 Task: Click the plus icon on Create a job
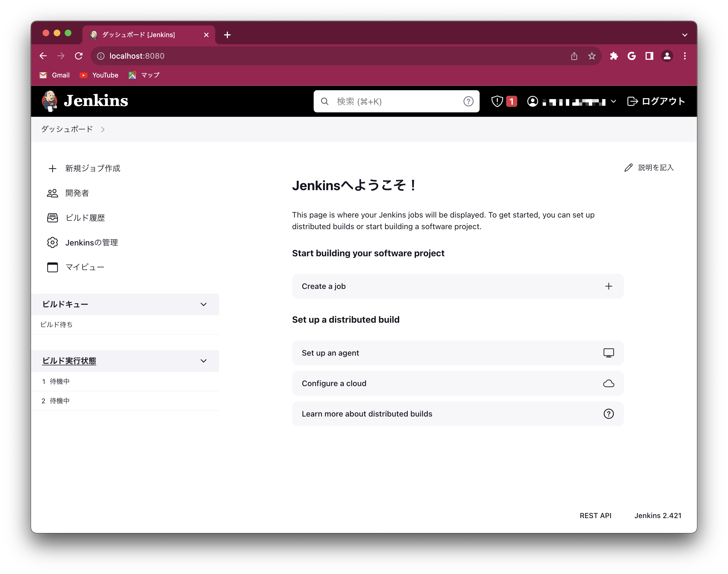click(609, 286)
